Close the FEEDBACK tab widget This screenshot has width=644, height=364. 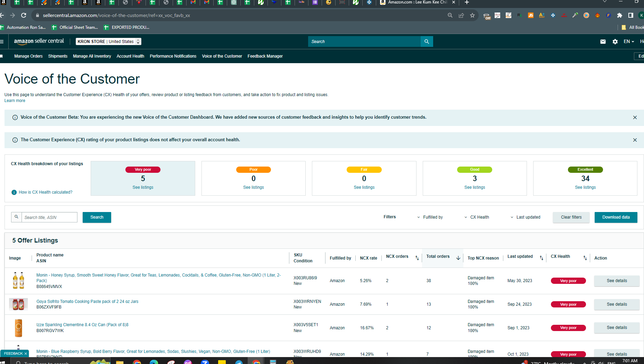pos(26,354)
